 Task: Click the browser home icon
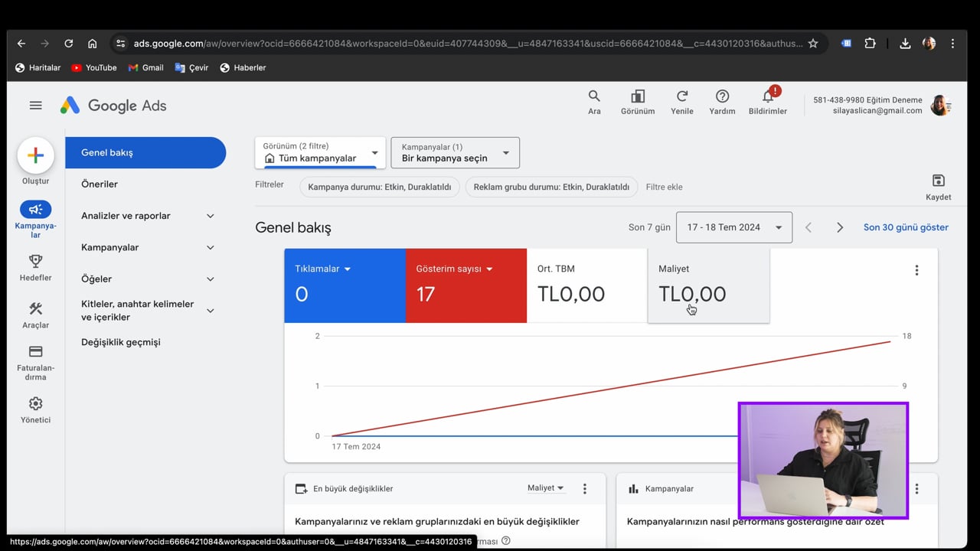coord(92,44)
